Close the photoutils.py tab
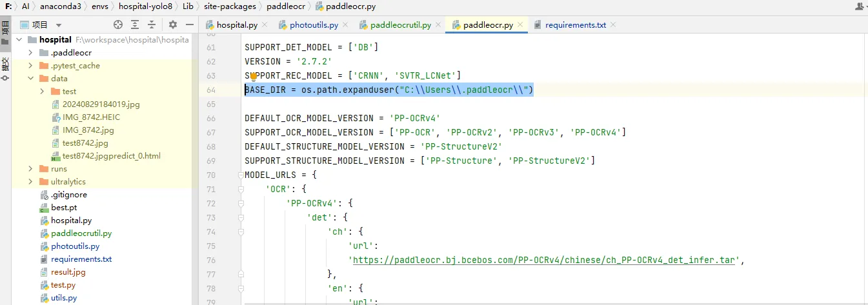 point(345,25)
